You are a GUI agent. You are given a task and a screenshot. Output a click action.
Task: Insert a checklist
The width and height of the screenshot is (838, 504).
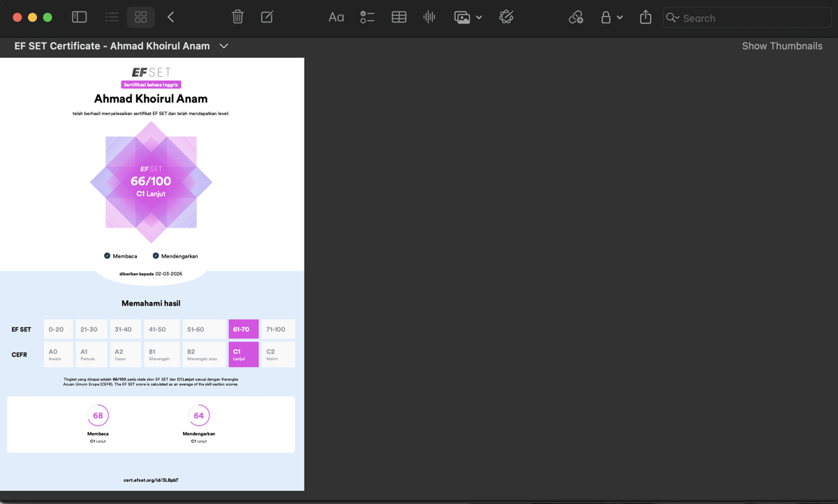coord(367,17)
